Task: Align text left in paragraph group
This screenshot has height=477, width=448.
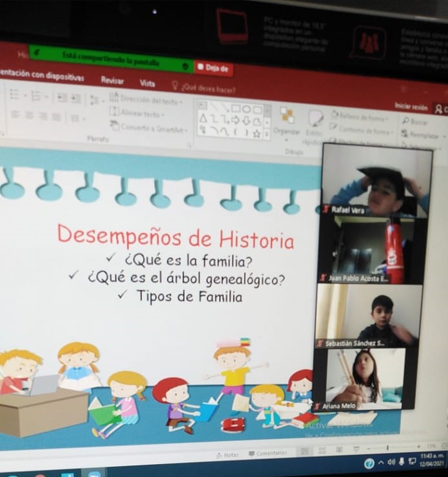Action: coord(15,114)
